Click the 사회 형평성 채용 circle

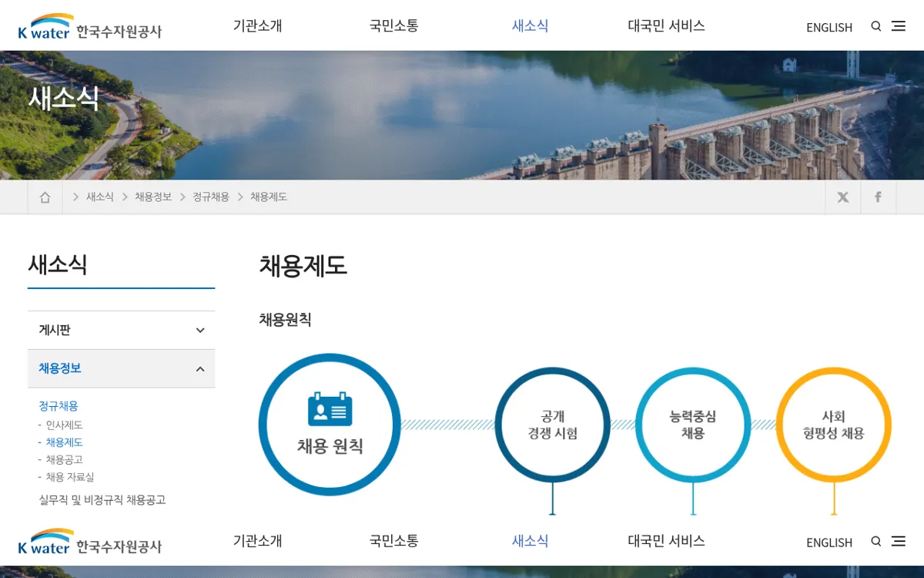click(833, 425)
